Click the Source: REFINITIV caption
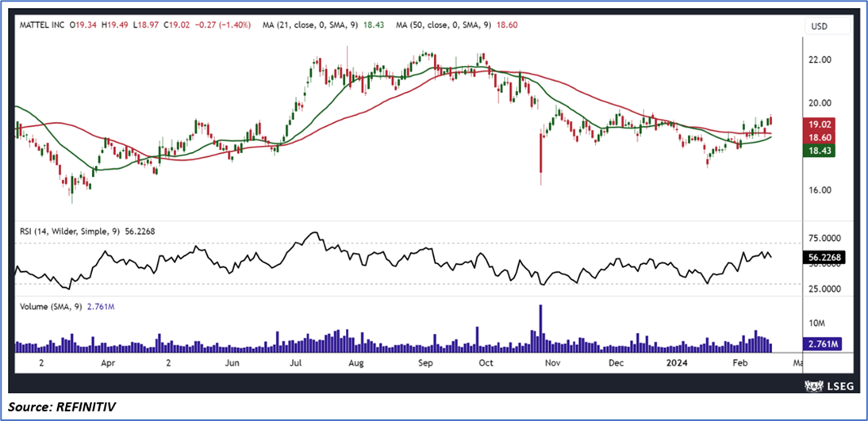Viewport: 868px width, 421px height. (x=62, y=408)
